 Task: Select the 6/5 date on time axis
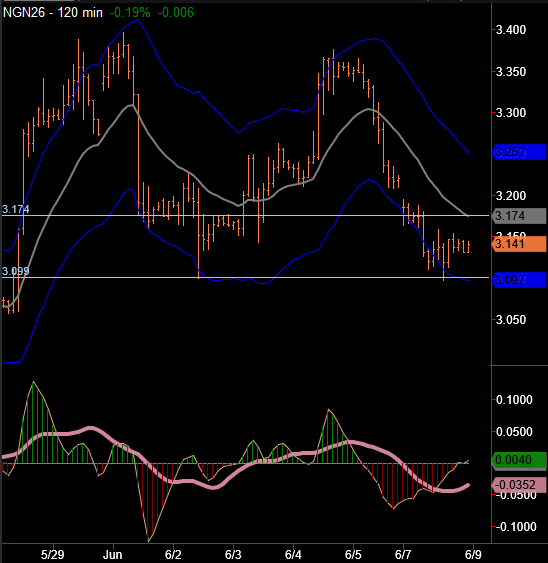click(x=353, y=555)
